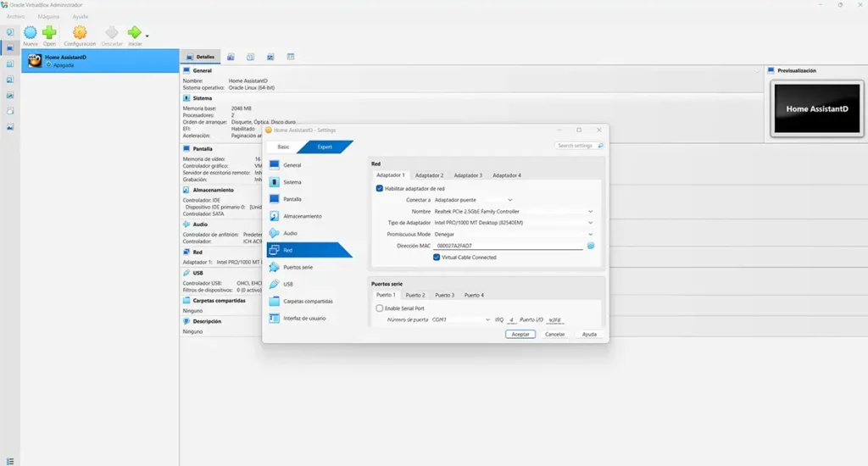Select the highlighted Red category in Settings

[309, 250]
